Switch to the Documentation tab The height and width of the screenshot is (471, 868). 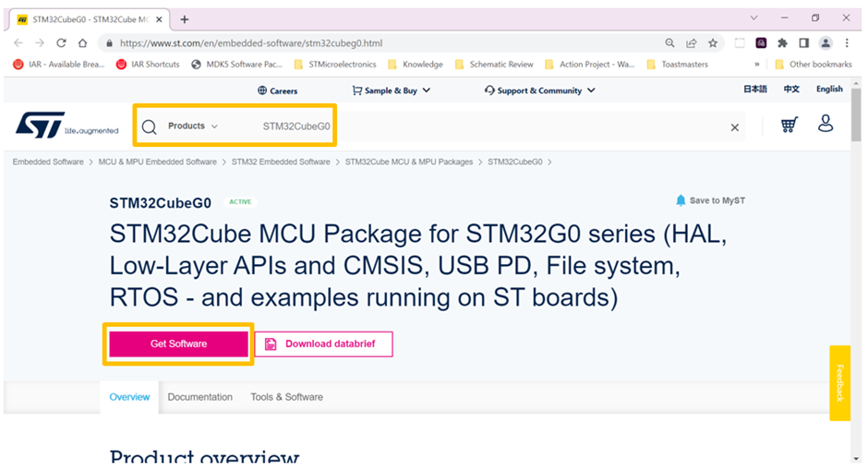pyautogui.click(x=199, y=397)
